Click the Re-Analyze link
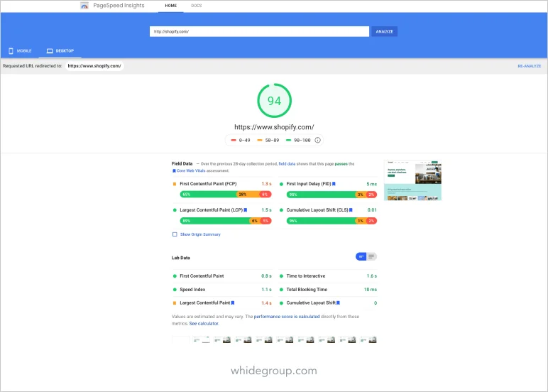The height and width of the screenshot is (392, 548). coord(529,66)
